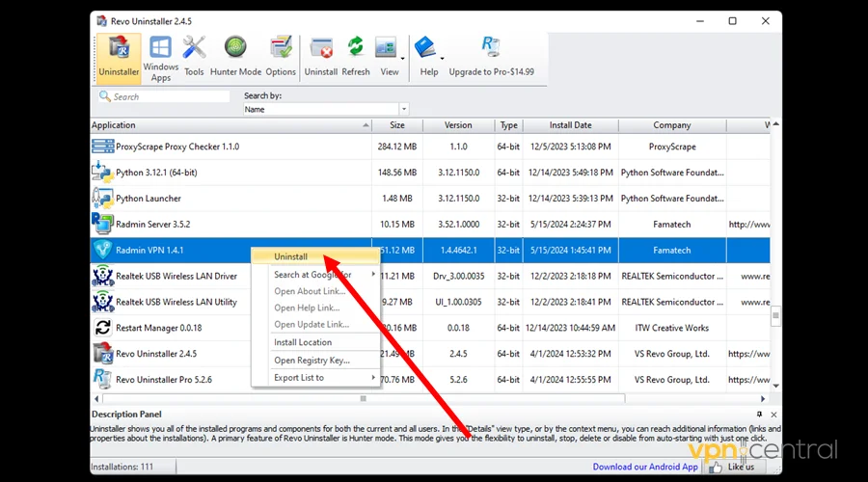Select the Revo Uninstaller 2.4.5 row icon
The height and width of the screenshot is (482, 868).
102,354
